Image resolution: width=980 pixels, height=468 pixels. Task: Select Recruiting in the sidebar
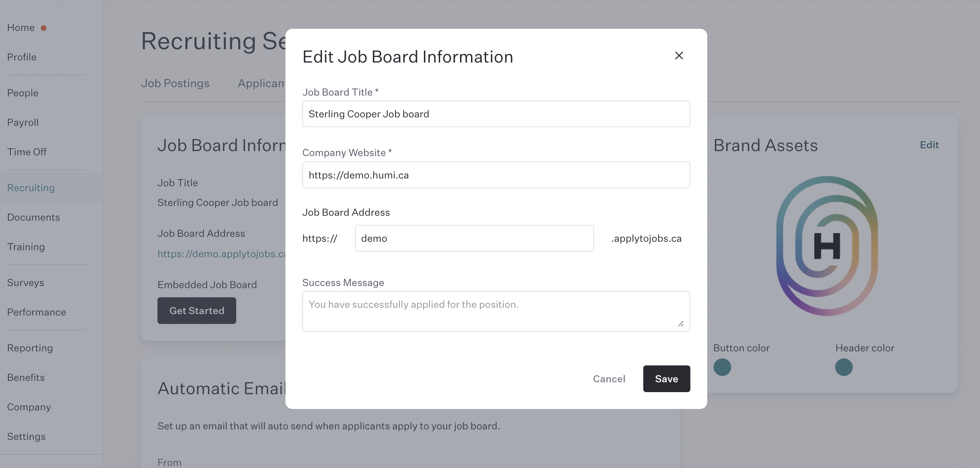coord(31,188)
